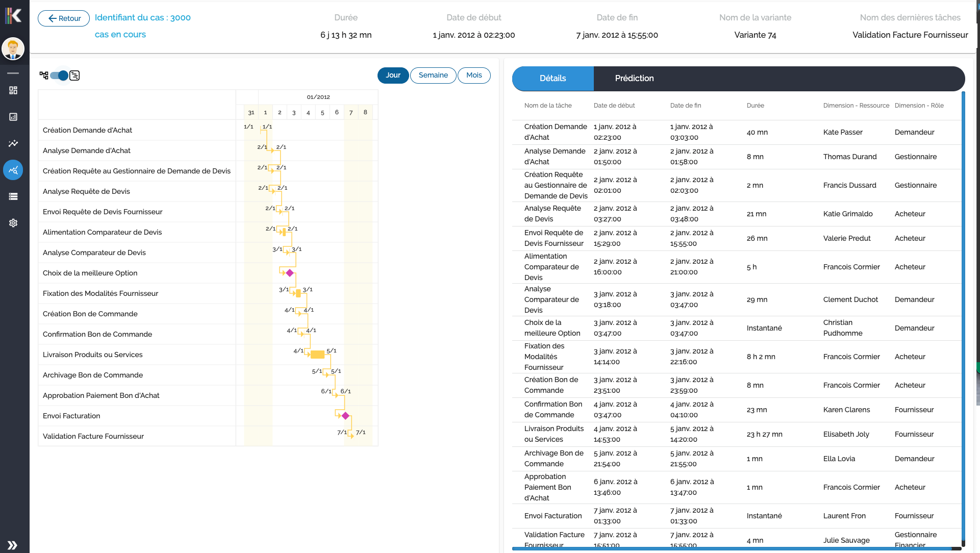
Task: Select the Détails tab
Action: (552, 78)
